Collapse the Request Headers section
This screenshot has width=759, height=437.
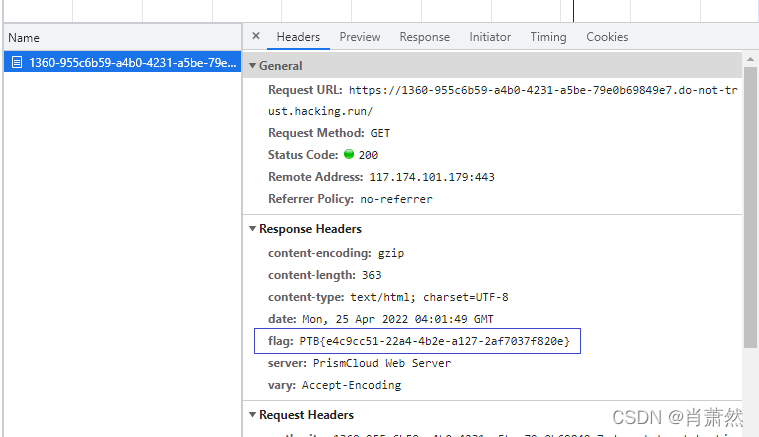pos(252,415)
